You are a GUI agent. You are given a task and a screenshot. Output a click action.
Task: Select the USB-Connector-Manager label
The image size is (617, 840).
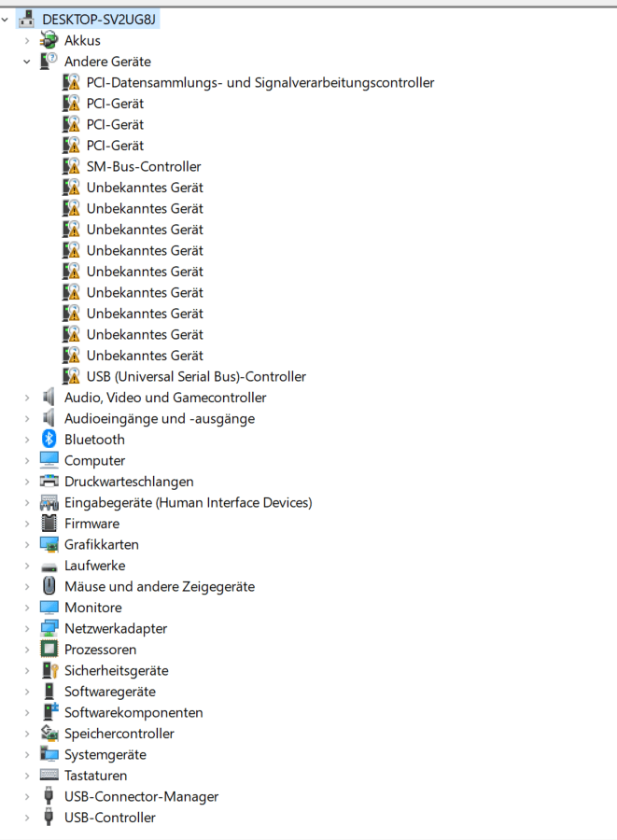tap(141, 797)
